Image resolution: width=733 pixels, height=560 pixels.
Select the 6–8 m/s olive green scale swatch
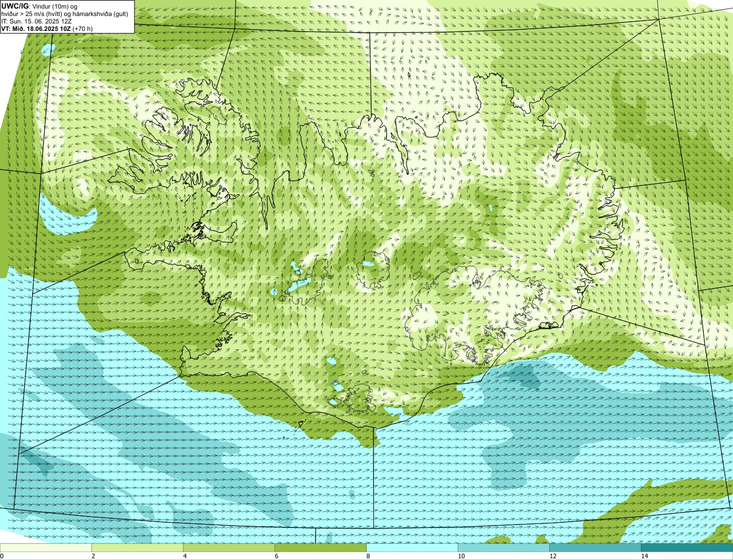point(321,547)
